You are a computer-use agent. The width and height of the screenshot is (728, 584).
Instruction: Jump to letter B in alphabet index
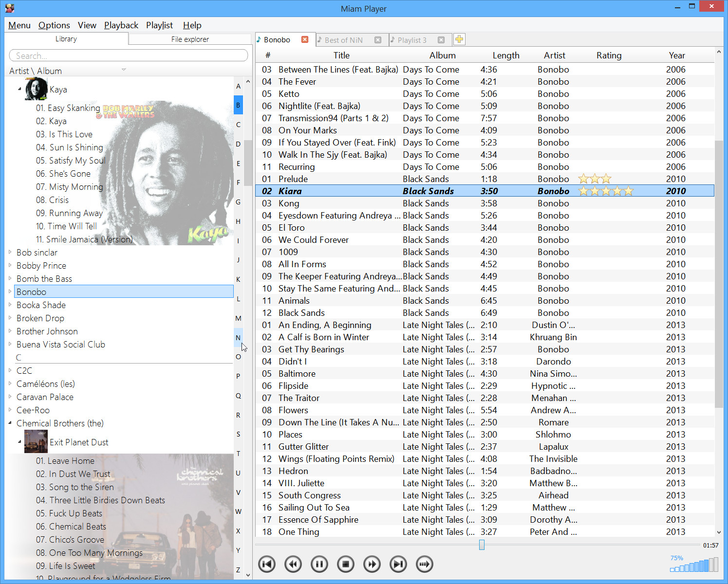(238, 105)
